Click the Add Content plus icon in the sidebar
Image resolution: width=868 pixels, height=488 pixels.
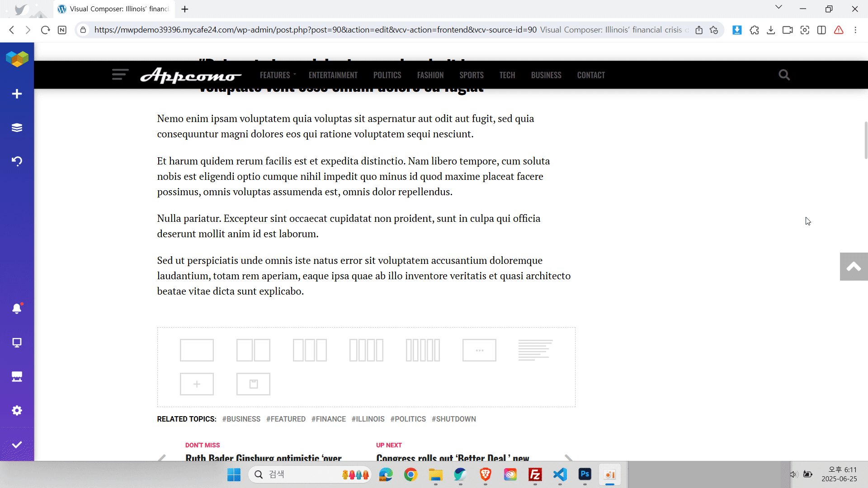[17, 94]
